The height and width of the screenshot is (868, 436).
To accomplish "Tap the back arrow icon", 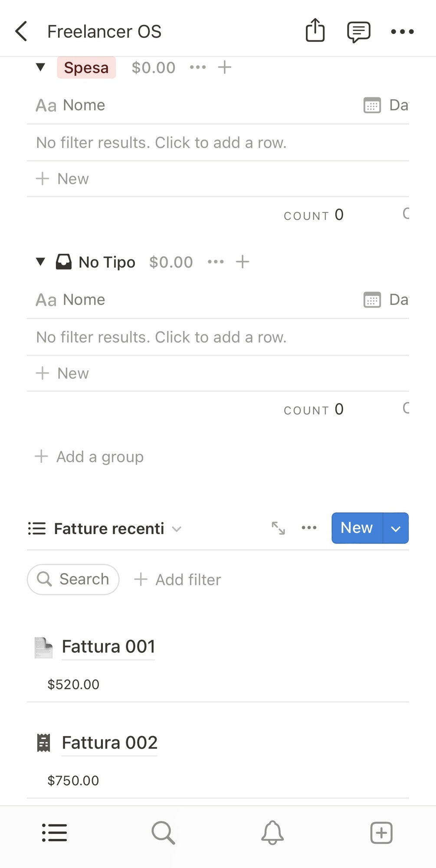I will coord(21,32).
